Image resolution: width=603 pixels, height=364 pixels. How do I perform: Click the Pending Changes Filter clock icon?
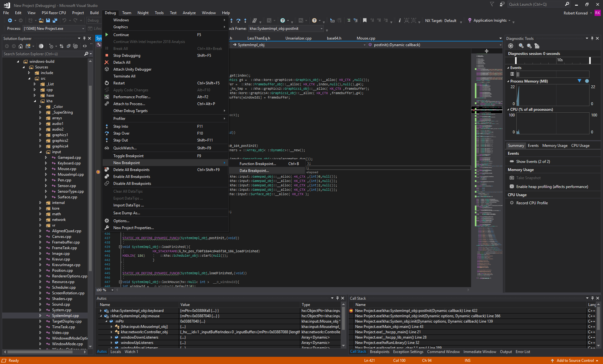click(x=51, y=46)
